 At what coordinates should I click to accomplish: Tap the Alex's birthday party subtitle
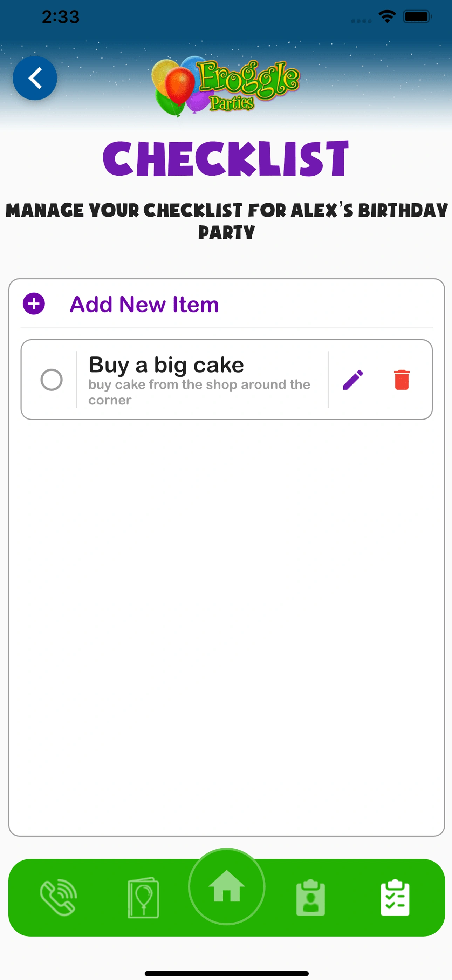226,221
